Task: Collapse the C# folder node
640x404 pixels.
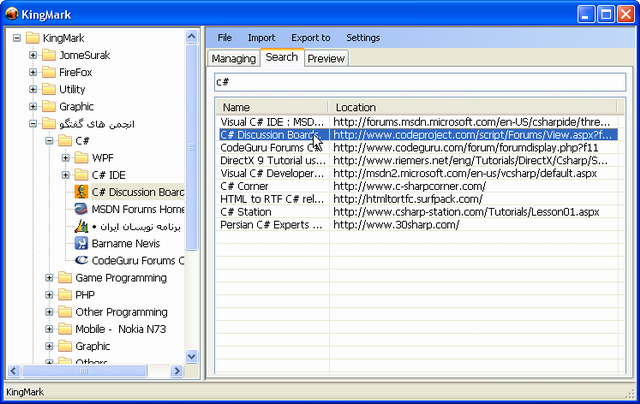Action: pyautogui.click(x=49, y=141)
